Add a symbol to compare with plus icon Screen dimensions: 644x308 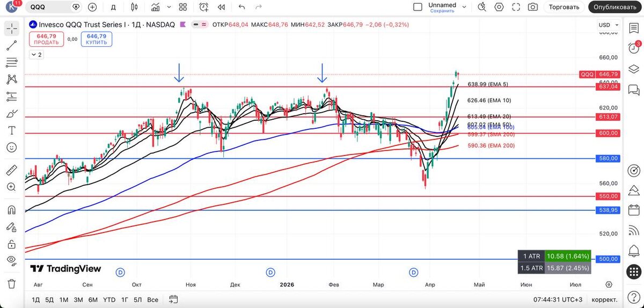92,7
